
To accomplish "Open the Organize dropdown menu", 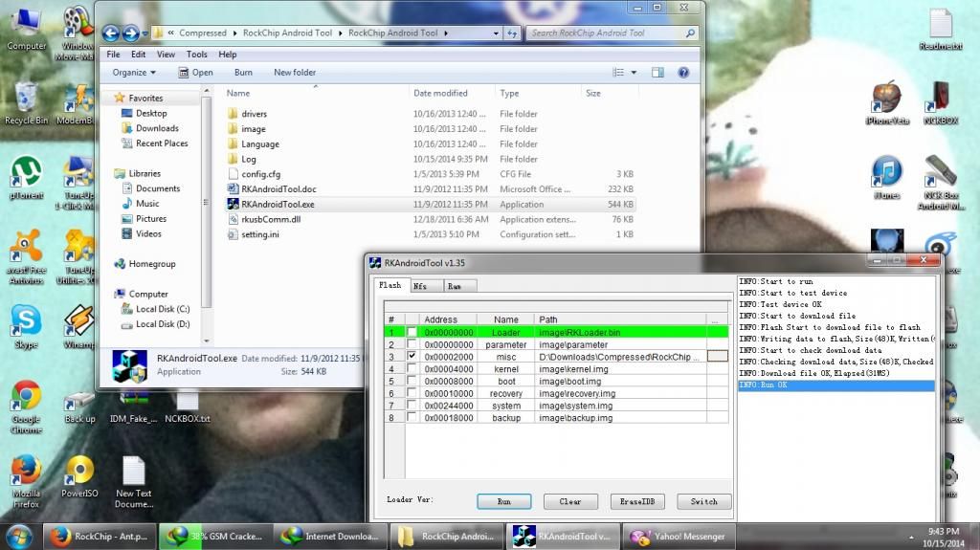I will pyautogui.click(x=134, y=73).
